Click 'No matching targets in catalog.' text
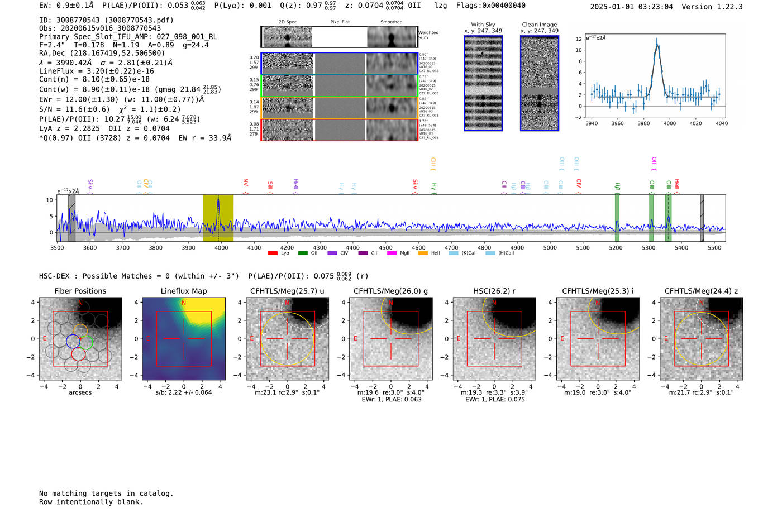 106,493
